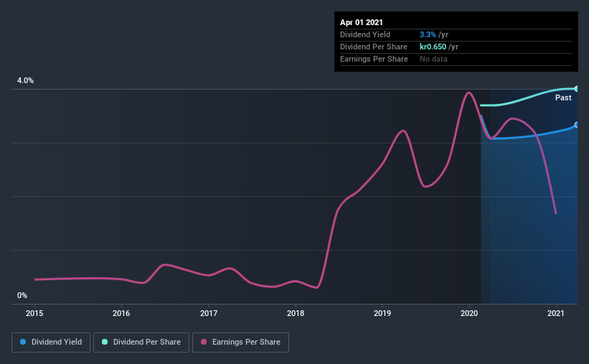The image size is (589, 364).
Task: Select the blue endpoint marker on Dividend Yield line
Action: pos(576,125)
